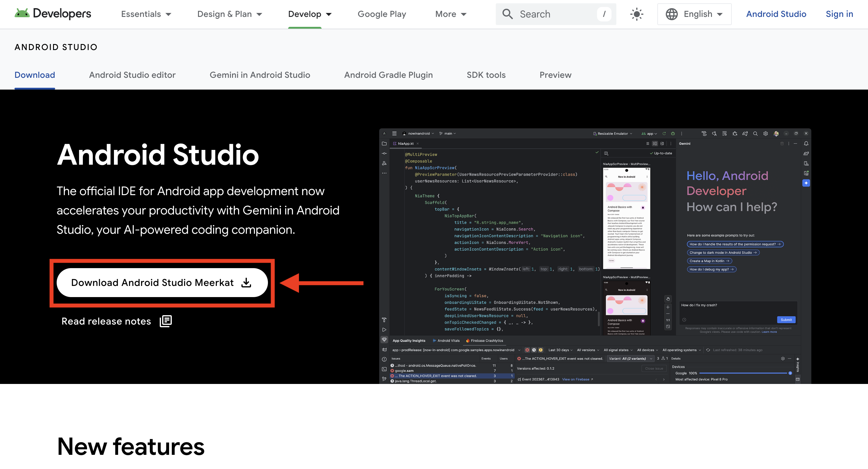
Task: Click the magnifier icon in the search box
Action: pos(508,14)
